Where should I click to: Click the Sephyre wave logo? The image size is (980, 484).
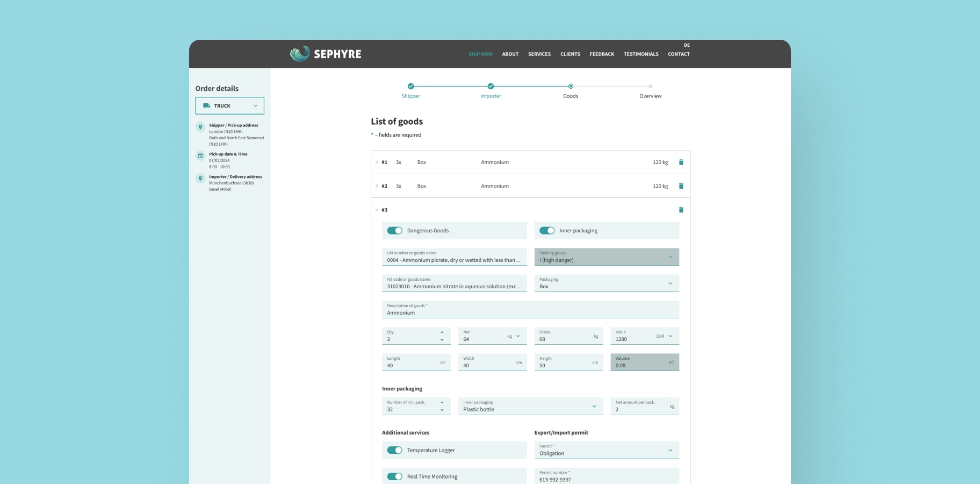(x=300, y=54)
